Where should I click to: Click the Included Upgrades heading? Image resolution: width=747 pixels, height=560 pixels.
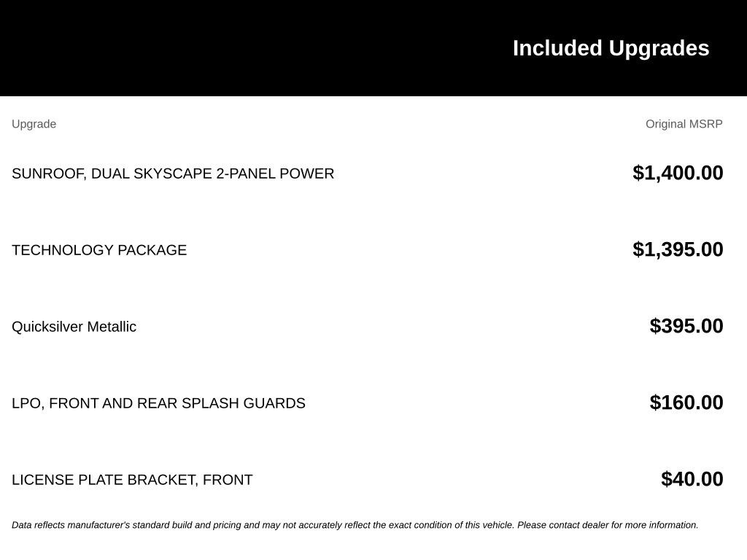coord(611,48)
